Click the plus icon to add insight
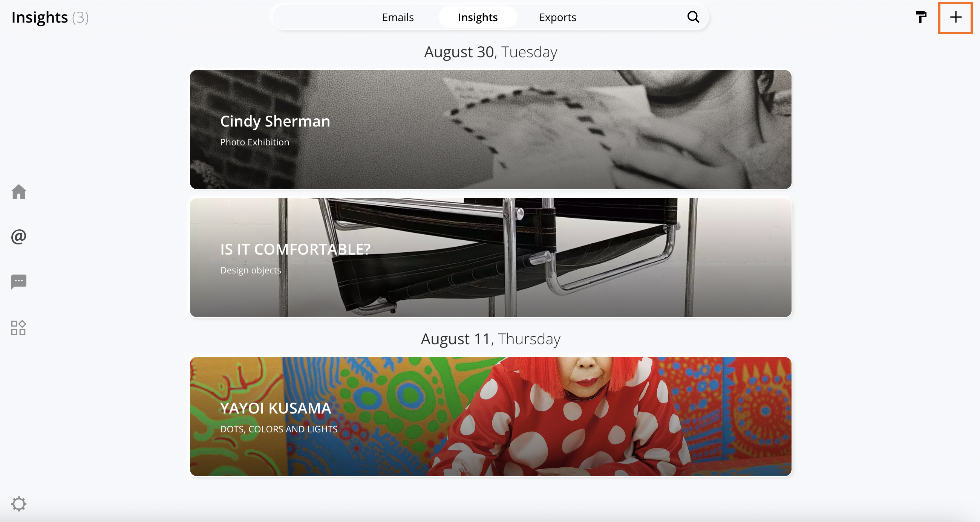This screenshot has height=522, width=980. click(955, 17)
